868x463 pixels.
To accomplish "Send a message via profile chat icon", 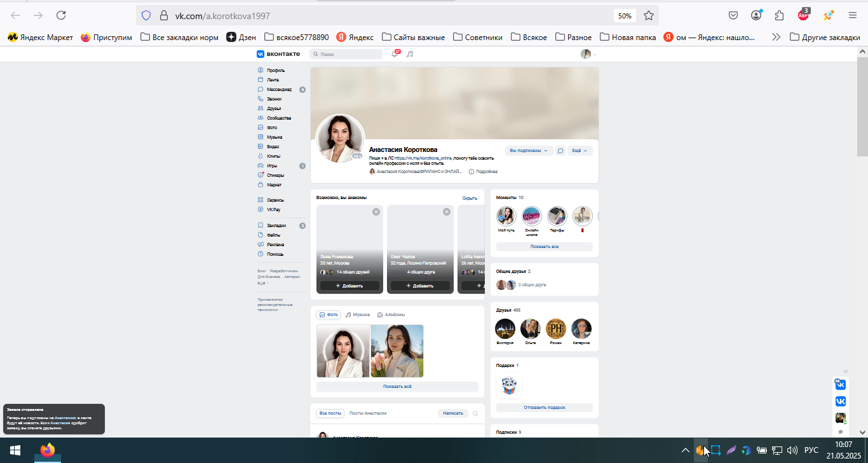I will click(560, 151).
